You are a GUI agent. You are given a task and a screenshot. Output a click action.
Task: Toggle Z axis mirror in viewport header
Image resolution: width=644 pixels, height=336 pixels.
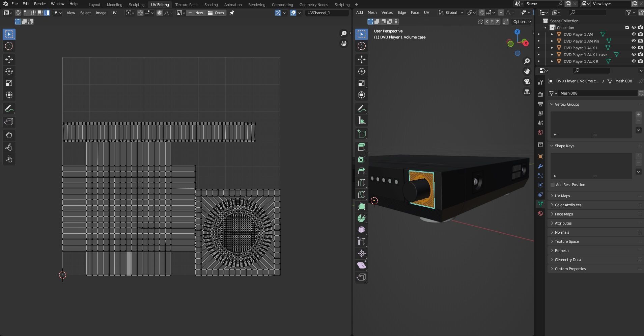click(x=497, y=22)
